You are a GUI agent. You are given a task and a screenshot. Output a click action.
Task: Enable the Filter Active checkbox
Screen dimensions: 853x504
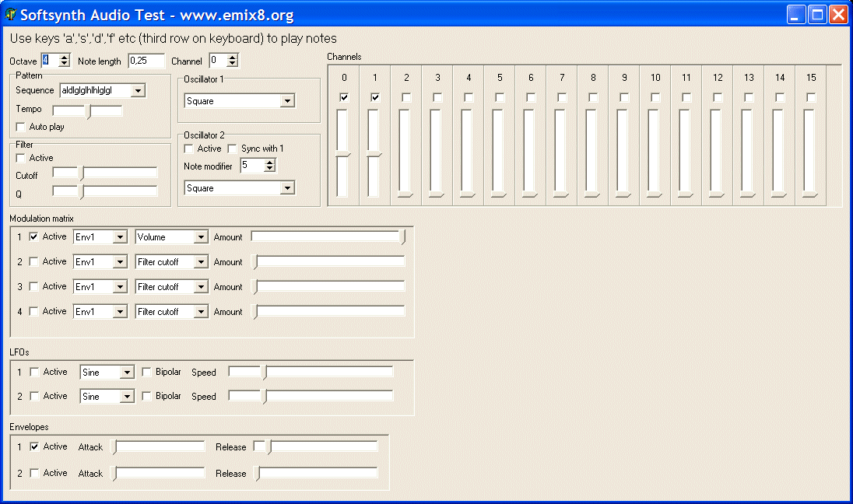point(21,158)
